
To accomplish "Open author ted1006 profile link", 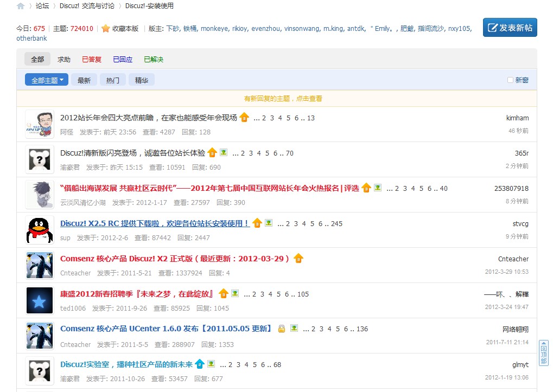I will (73, 308).
